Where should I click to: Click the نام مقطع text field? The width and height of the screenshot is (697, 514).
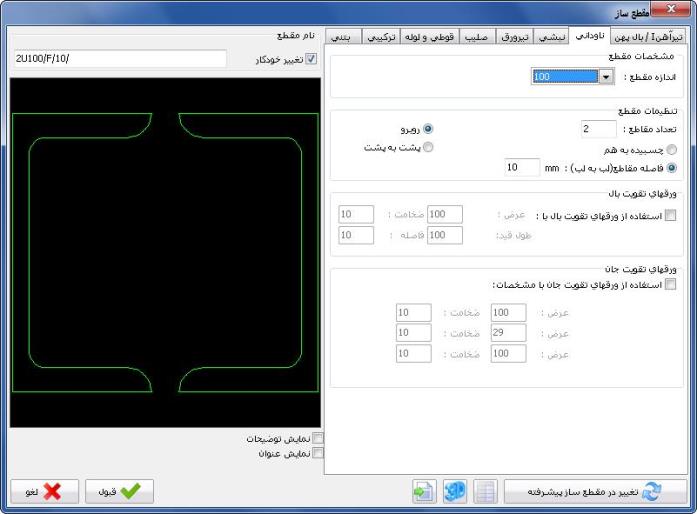tap(120, 59)
